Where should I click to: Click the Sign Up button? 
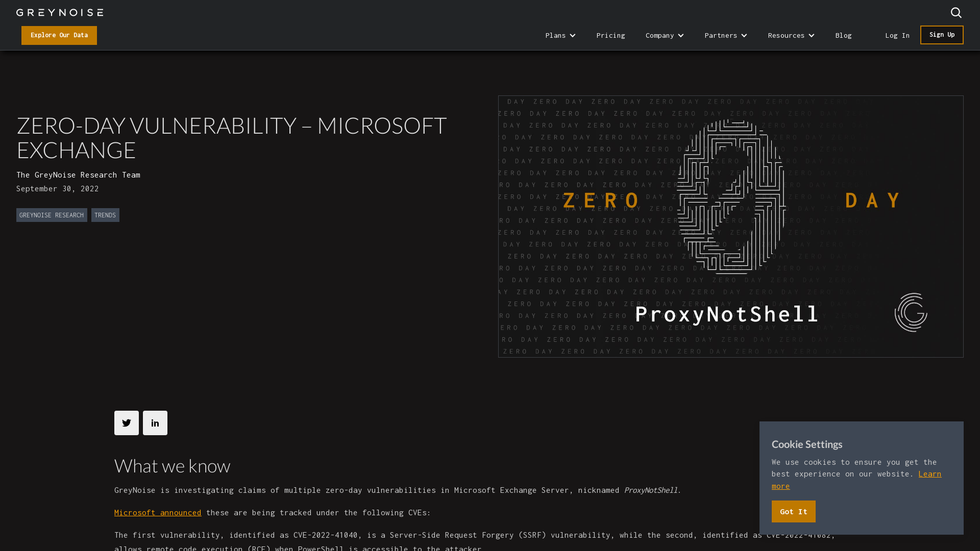[942, 35]
